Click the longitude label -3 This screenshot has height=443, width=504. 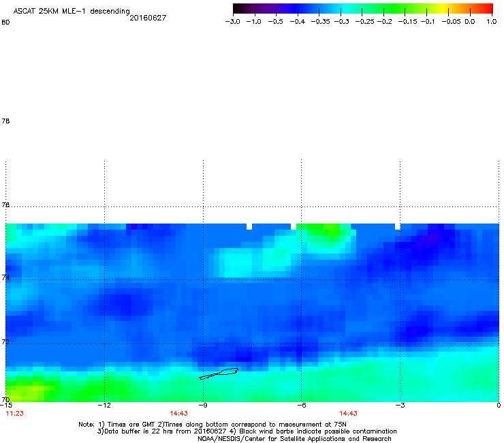coord(400,406)
